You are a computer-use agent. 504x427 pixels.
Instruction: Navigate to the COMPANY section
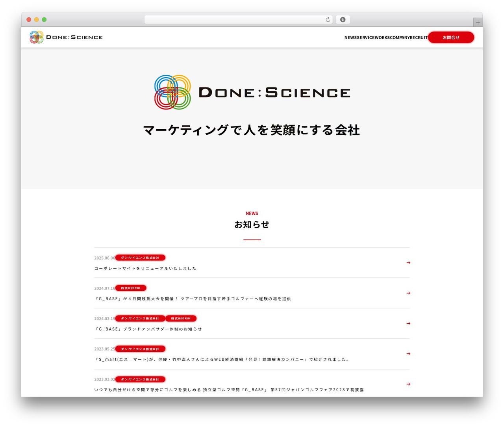(400, 37)
